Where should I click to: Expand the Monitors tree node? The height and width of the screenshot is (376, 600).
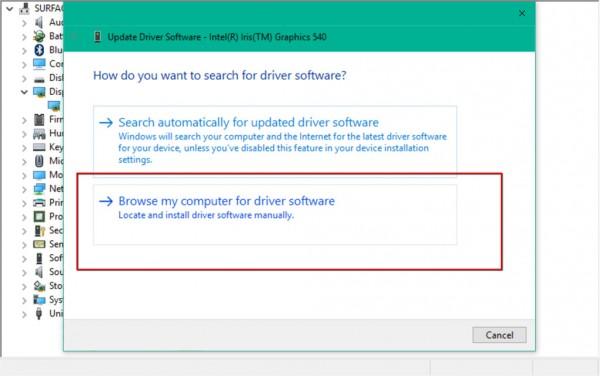(24, 175)
